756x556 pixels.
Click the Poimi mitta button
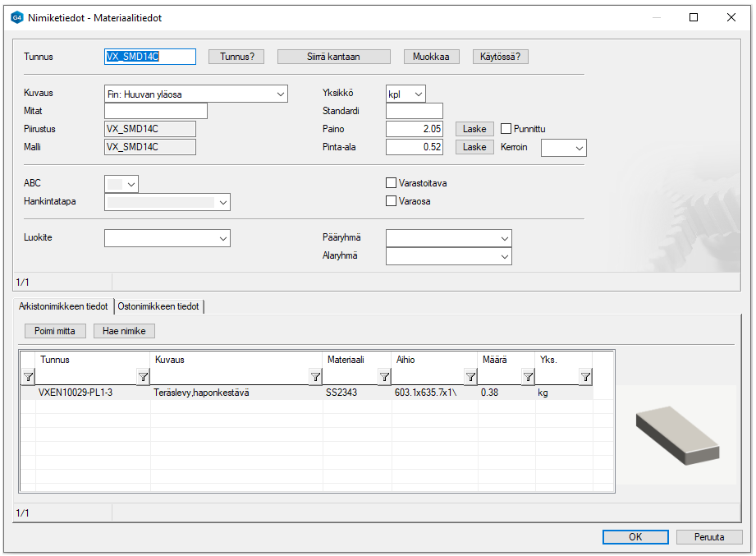[55, 331]
